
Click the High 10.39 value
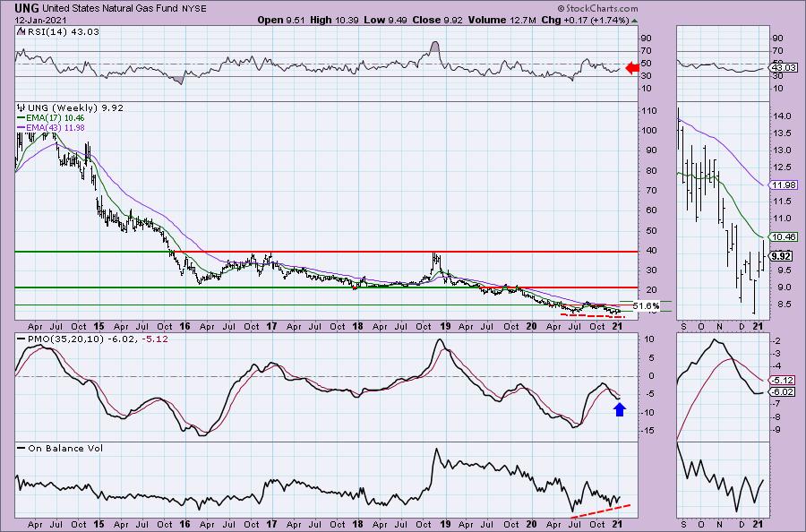(334, 20)
